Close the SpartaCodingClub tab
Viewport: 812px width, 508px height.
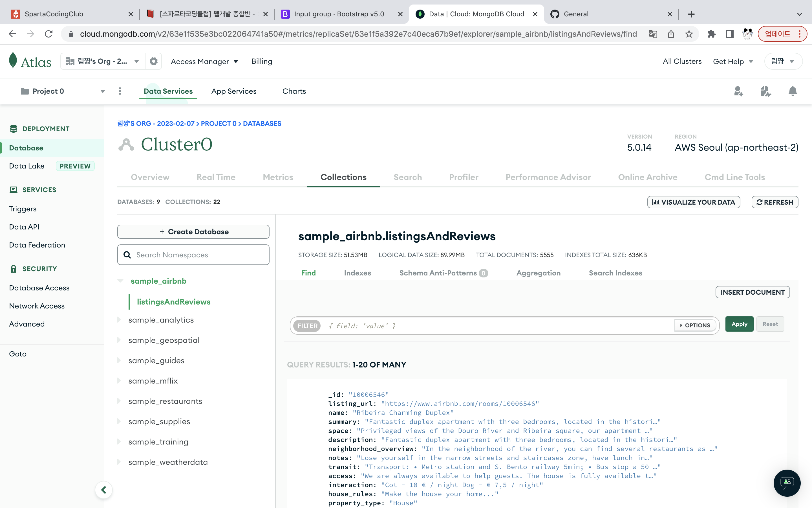click(x=131, y=14)
